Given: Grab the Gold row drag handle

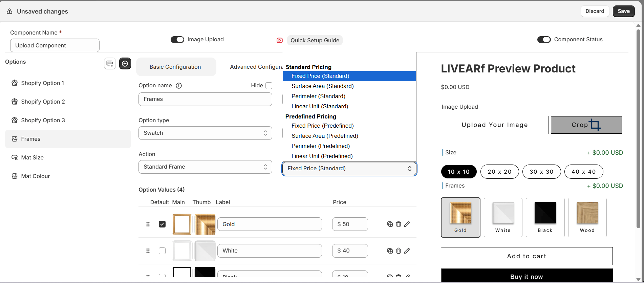Looking at the screenshot, I should [x=148, y=224].
